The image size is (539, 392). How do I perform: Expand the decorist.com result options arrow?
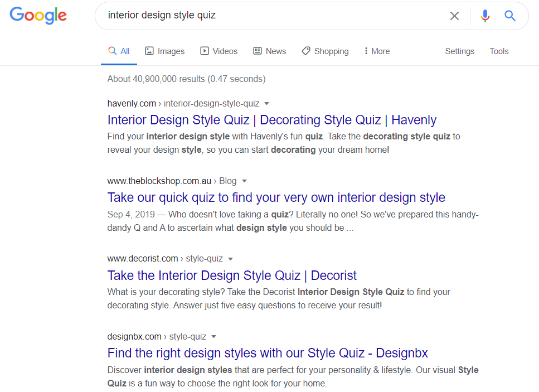(231, 259)
